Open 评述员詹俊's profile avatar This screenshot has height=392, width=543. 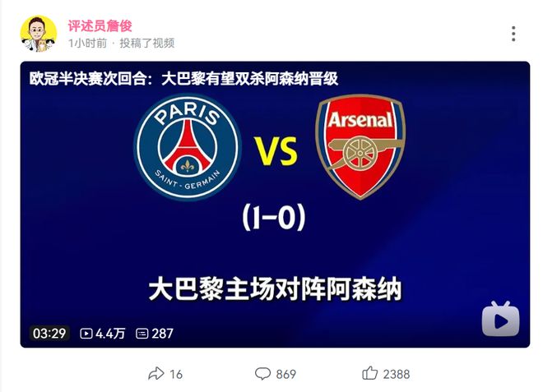pos(39,34)
